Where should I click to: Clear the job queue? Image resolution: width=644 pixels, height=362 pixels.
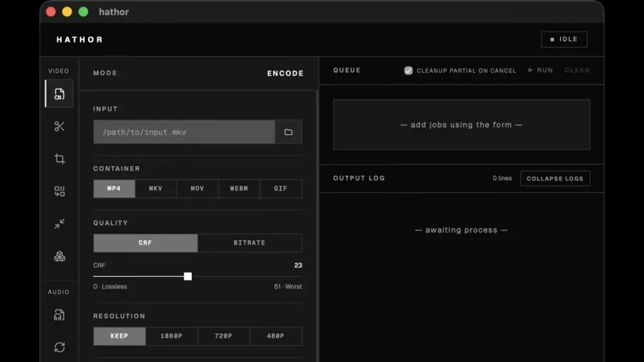pos(577,70)
